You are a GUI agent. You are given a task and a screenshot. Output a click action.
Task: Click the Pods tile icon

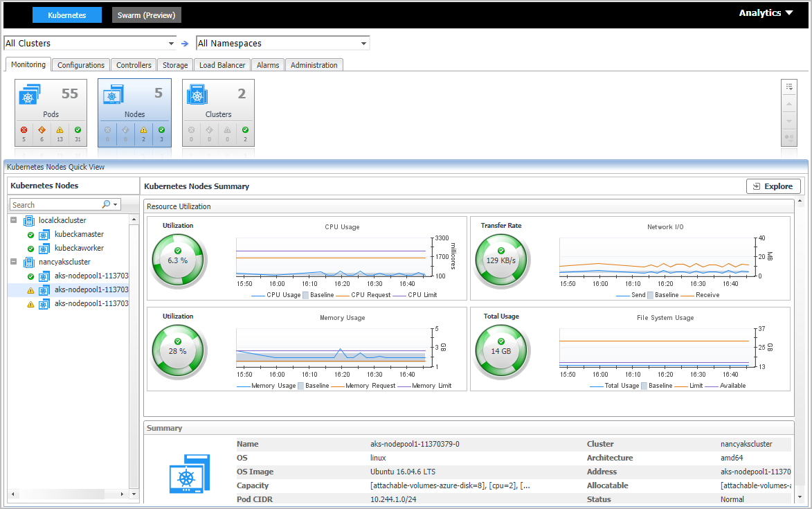coord(30,94)
